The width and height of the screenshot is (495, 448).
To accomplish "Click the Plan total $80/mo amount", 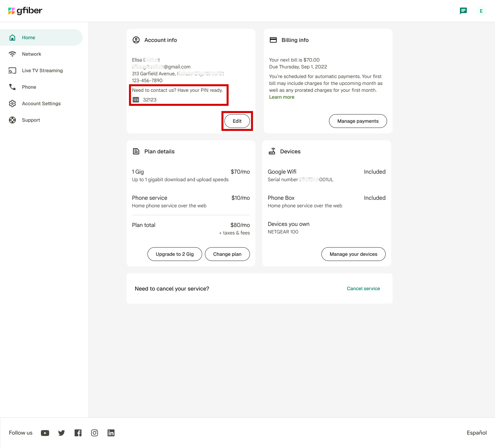I will [x=240, y=225].
